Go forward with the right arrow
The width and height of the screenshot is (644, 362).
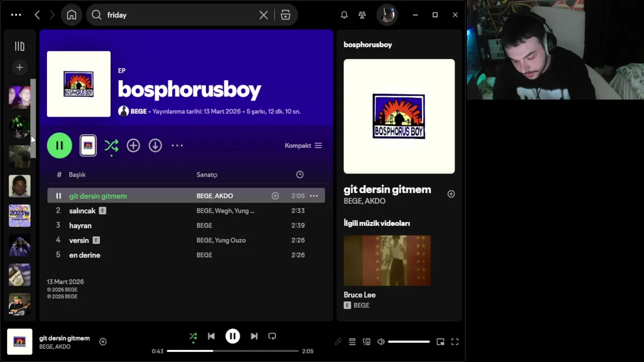click(x=52, y=15)
